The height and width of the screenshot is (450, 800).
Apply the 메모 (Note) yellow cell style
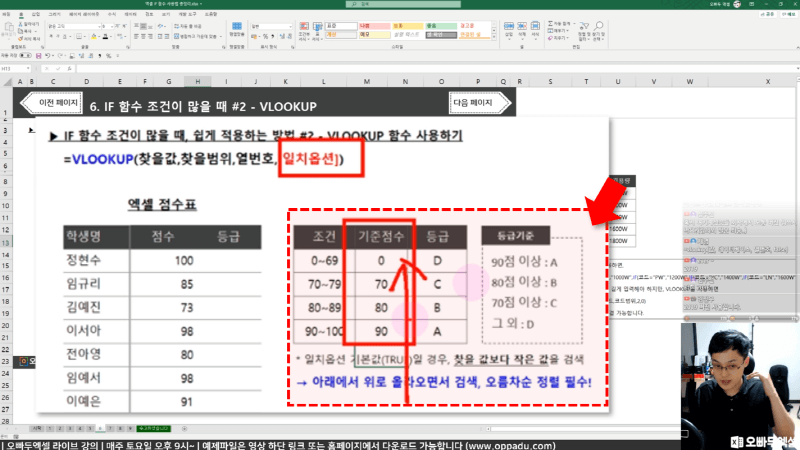374,35
